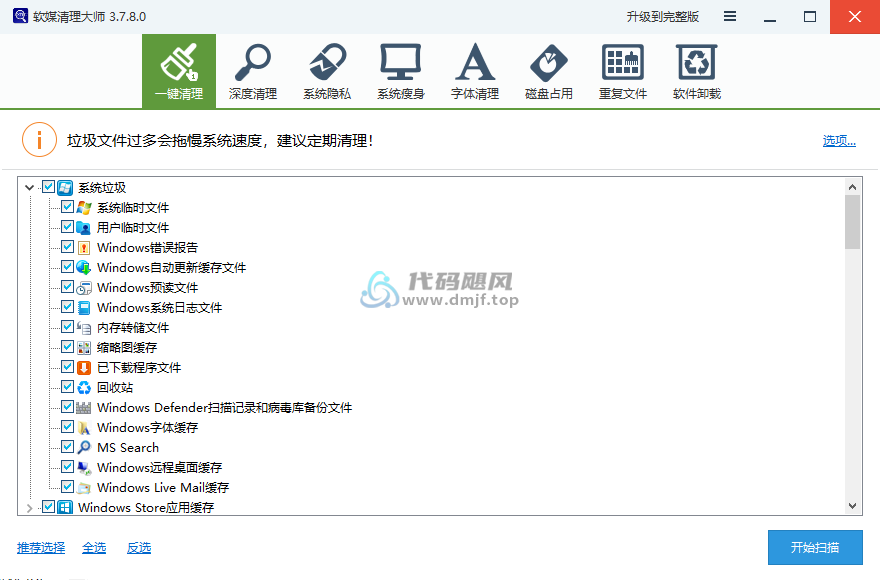Image resolution: width=880 pixels, height=580 pixels.
Task: Collapse the 系统垃圾 tree node
Action: click(x=30, y=188)
